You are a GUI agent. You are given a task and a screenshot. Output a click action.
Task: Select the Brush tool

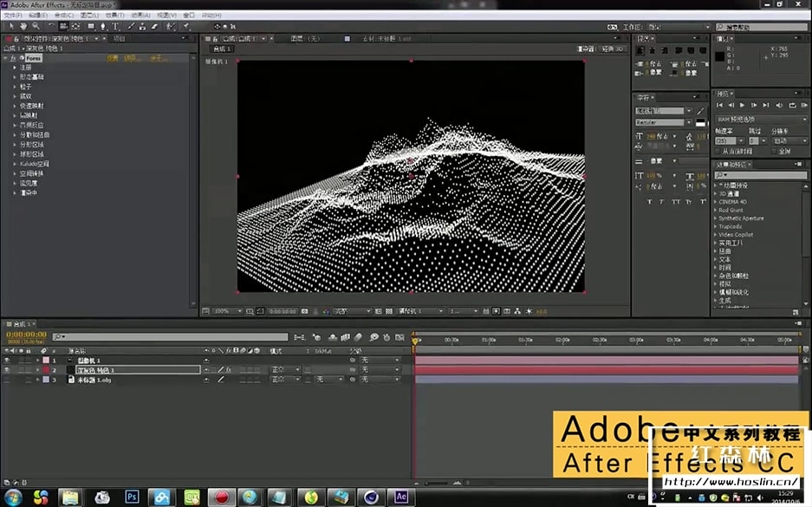131,26
